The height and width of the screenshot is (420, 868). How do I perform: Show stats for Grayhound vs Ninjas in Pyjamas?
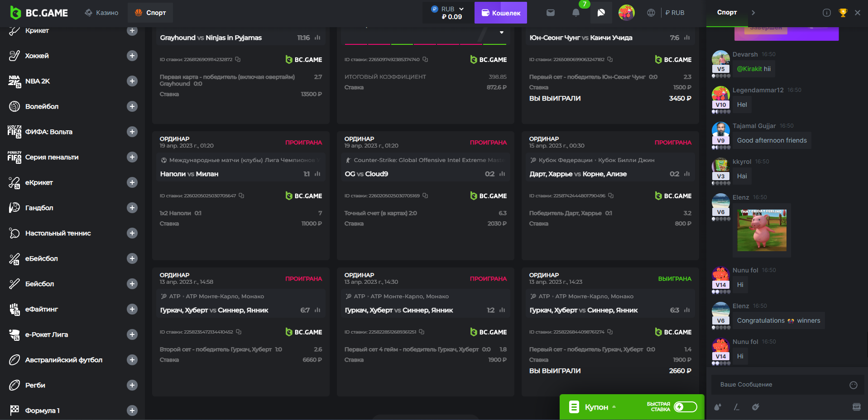pyautogui.click(x=317, y=38)
